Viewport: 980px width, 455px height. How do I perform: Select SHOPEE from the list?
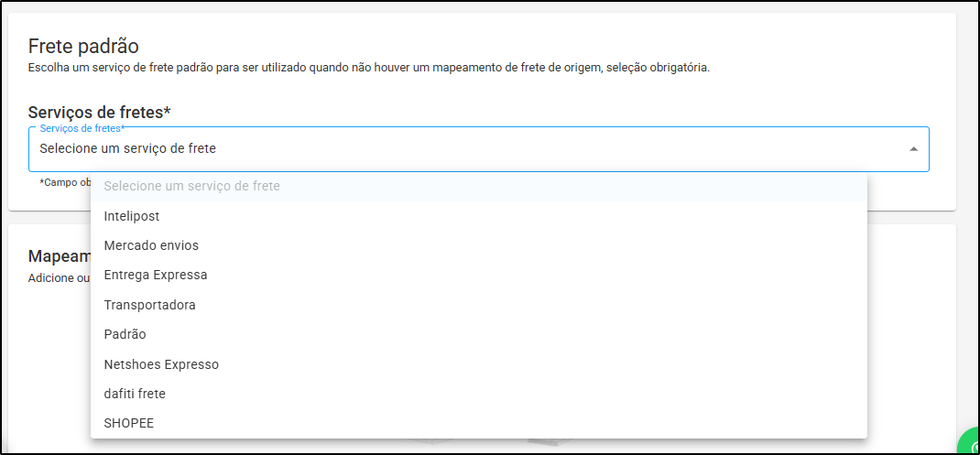[x=479, y=423]
